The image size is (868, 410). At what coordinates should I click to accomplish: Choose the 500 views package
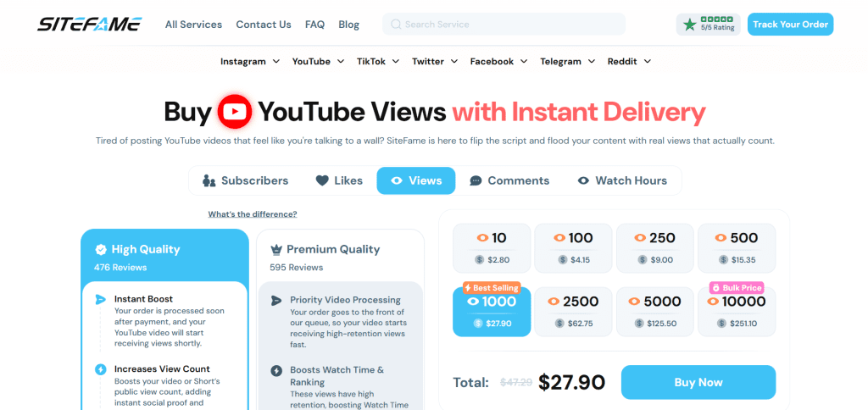click(x=737, y=248)
